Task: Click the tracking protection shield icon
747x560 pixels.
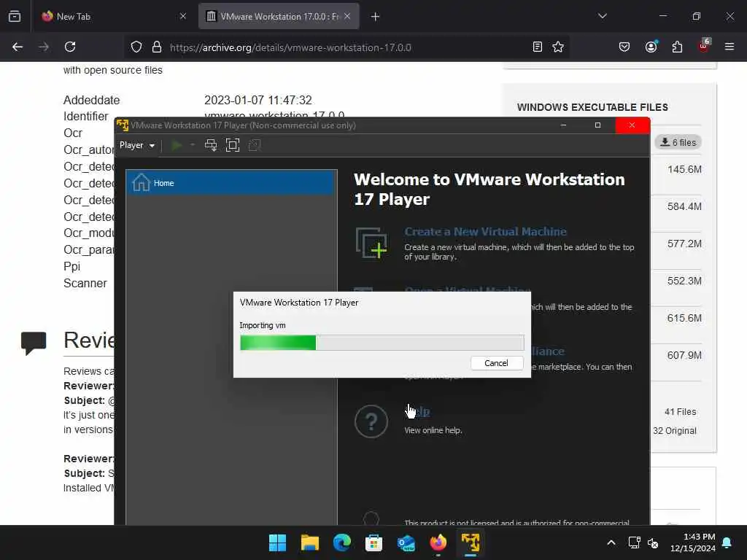Action: 136,47
